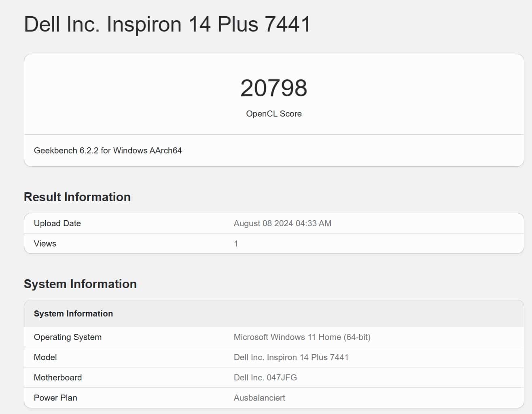The image size is (532, 414).
Task: Click the 20798 score number
Action: pyautogui.click(x=273, y=88)
